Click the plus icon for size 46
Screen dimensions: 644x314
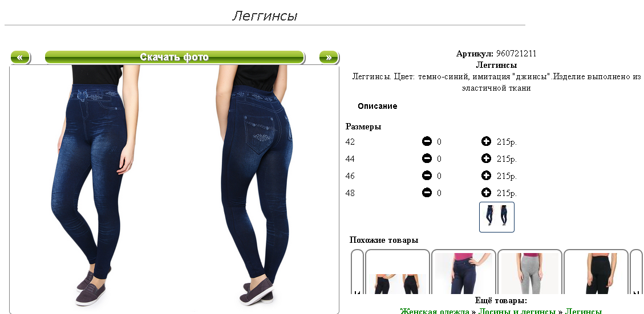[486, 176]
